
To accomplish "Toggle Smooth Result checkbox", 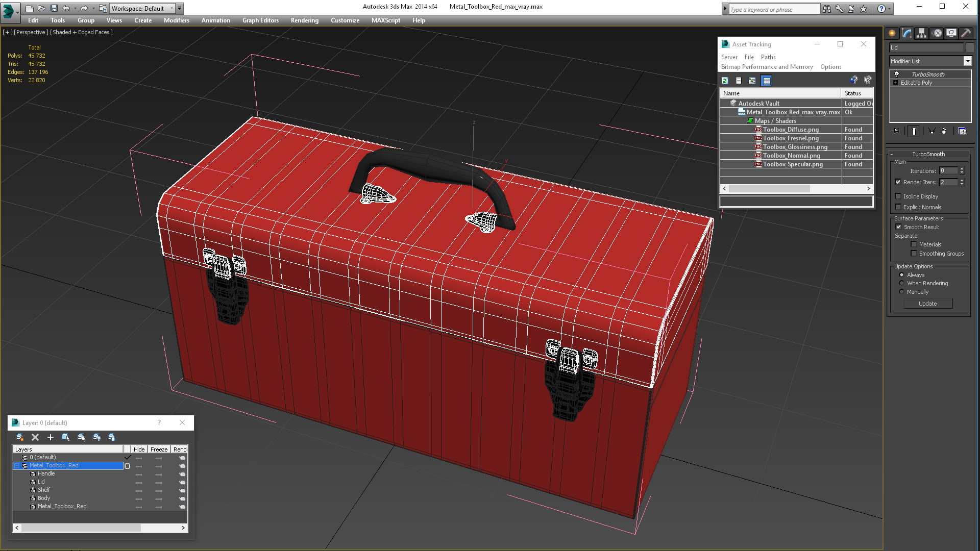I will [x=898, y=227].
